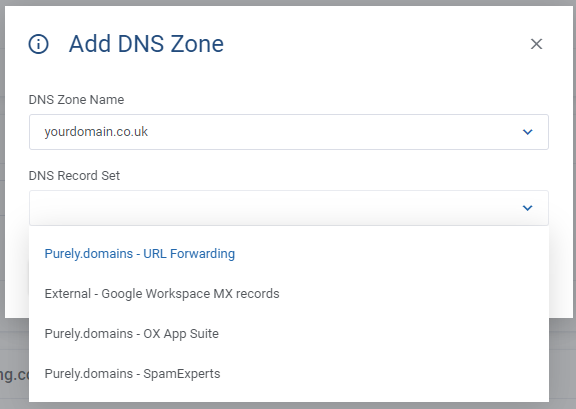Click the Add DNS Zone heading text

(146, 44)
